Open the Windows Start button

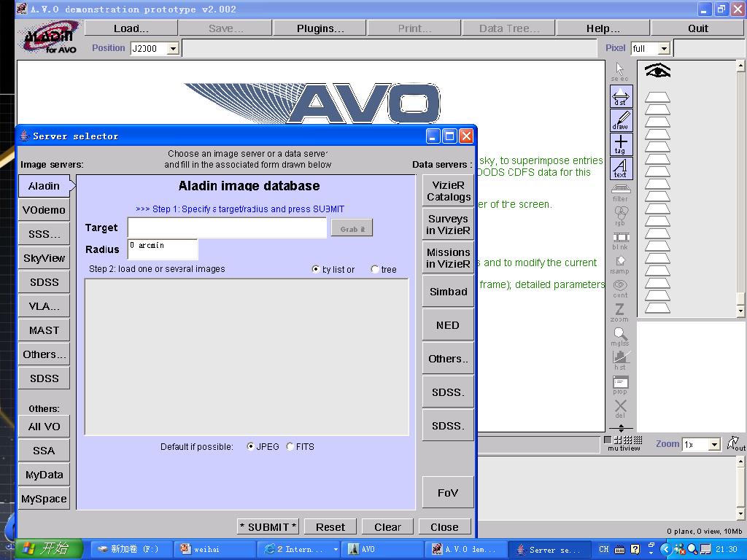tap(49, 548)
